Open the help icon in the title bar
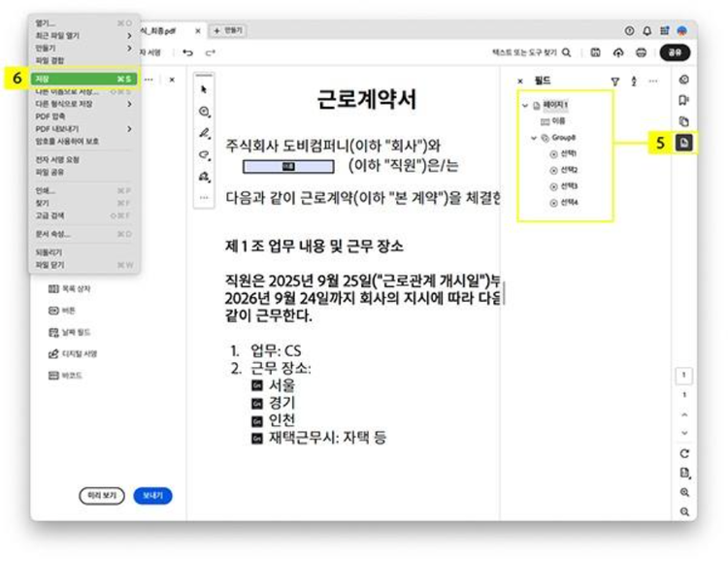728x561 pixels. pyautogui.click(x=629, y=31)
